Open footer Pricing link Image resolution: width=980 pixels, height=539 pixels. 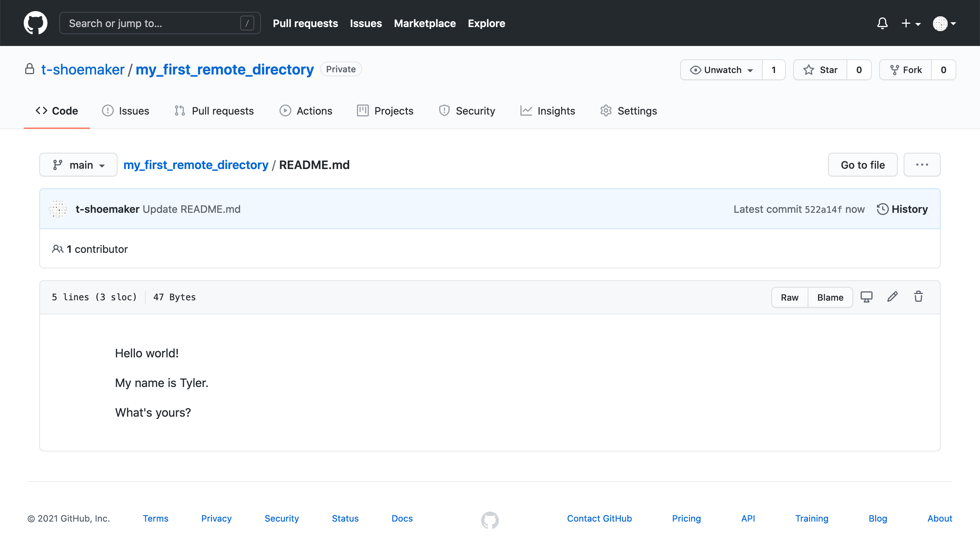coord(686,519)
